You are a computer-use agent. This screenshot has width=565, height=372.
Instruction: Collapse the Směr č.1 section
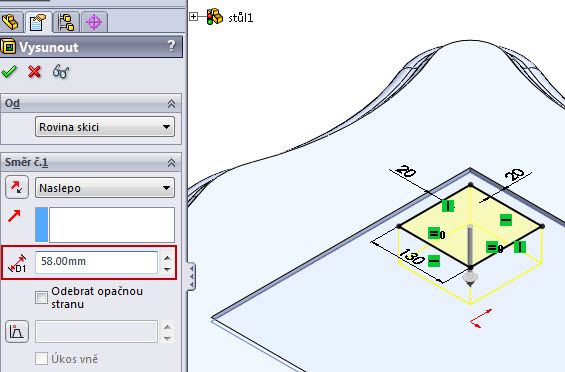click(172, 163)
